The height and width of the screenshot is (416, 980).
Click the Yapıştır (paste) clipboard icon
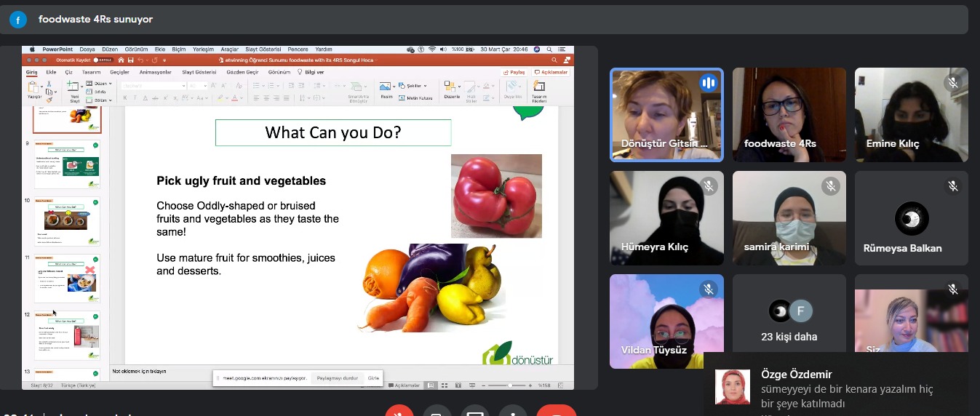[34, 87]
